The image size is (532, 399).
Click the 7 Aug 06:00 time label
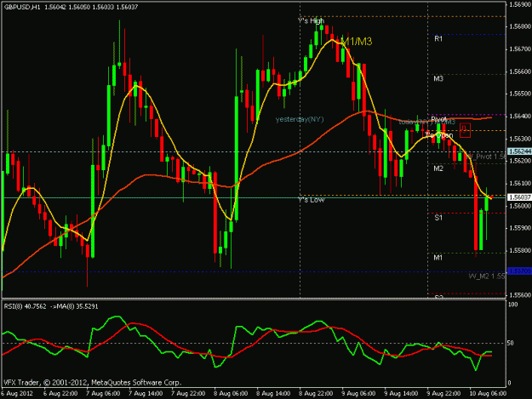point(103,394)
